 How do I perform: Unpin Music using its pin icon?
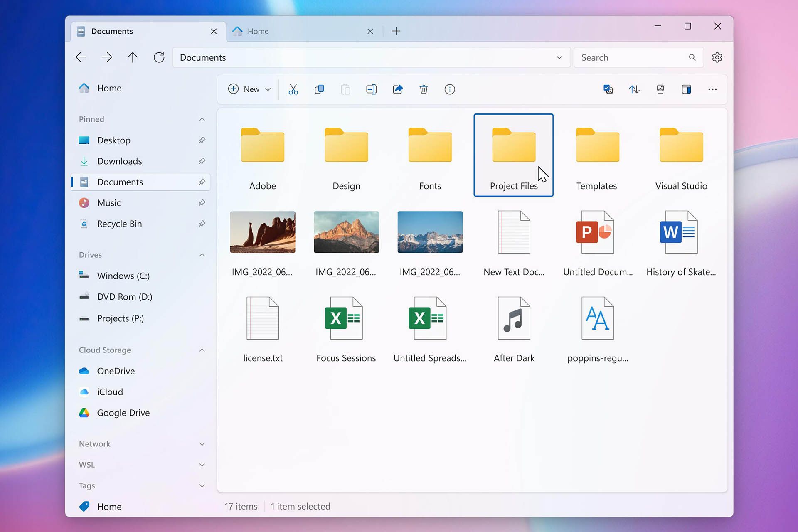[202, 203]
